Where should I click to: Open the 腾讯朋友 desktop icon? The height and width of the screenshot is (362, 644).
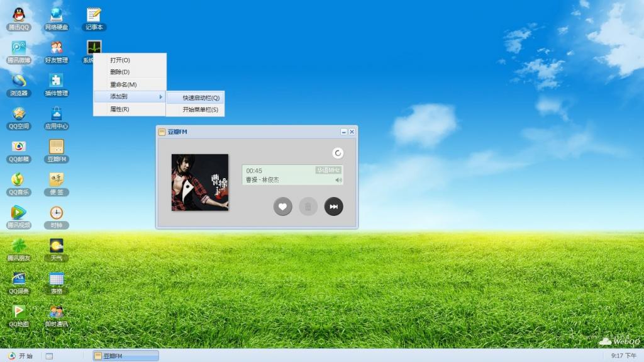[19, 250]
